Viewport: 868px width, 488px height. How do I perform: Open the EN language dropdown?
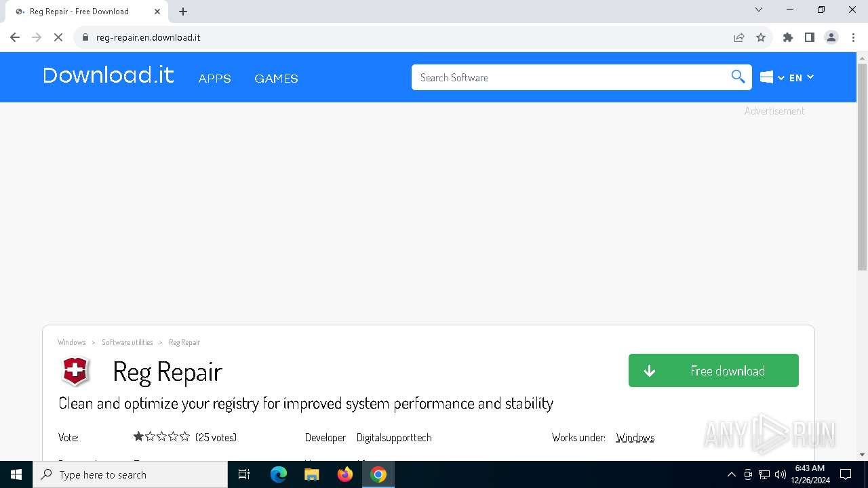point(801,77)
